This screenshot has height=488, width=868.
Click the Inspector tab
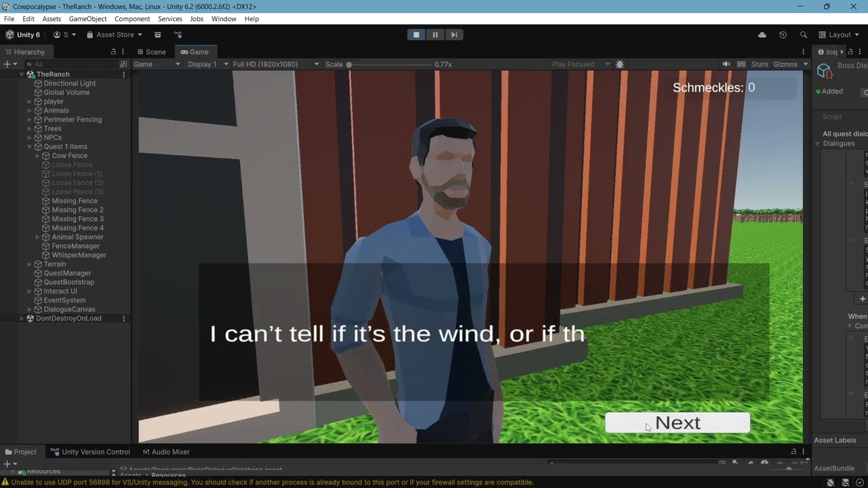click(x=827, y=52)
